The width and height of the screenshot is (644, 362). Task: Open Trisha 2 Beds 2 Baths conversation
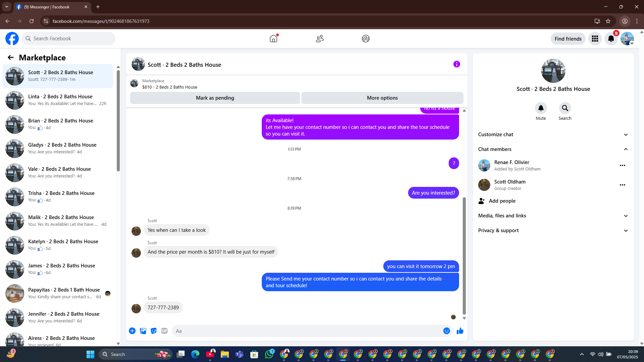[58, 197]
